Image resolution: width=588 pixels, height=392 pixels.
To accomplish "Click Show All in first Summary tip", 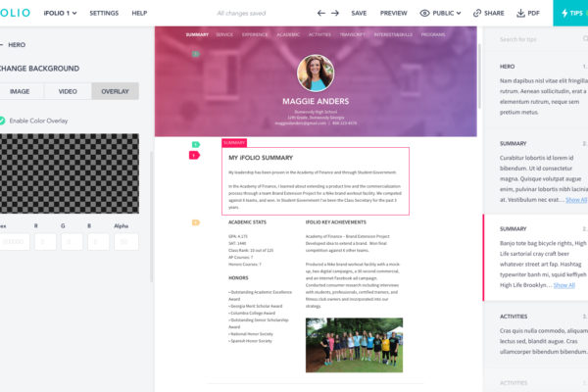I will pos(576,200).
